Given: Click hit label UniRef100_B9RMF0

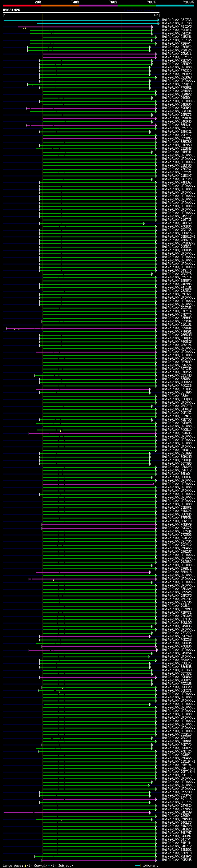Looking at the screenshot, I should tap(176, 280).
